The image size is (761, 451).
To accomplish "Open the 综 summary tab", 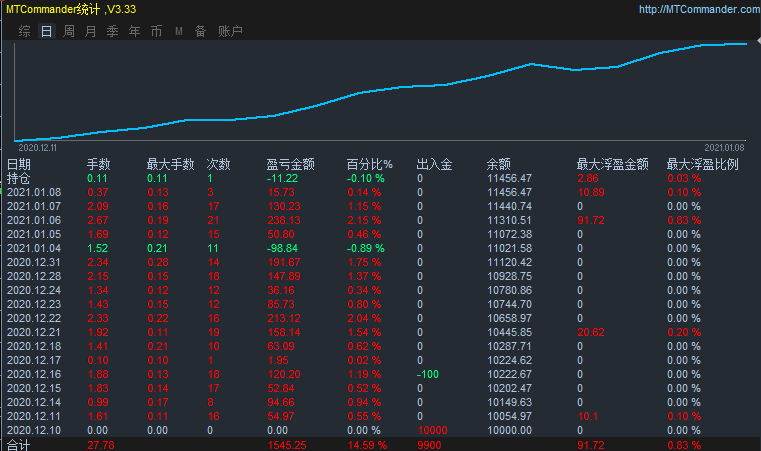I will [x=24, y=32].
